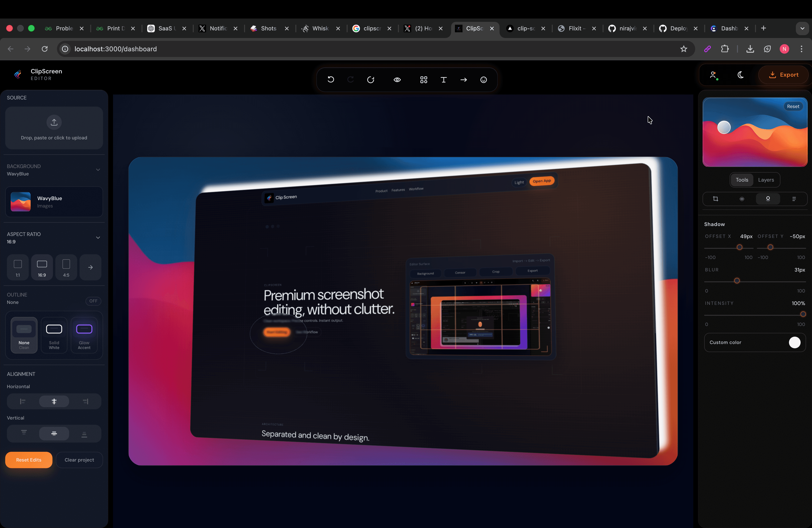Click the clockwise reset arrow in toolbar
The height and width of the screenshot is (528, 812).
pyautogui.click(x=371, y=80)
